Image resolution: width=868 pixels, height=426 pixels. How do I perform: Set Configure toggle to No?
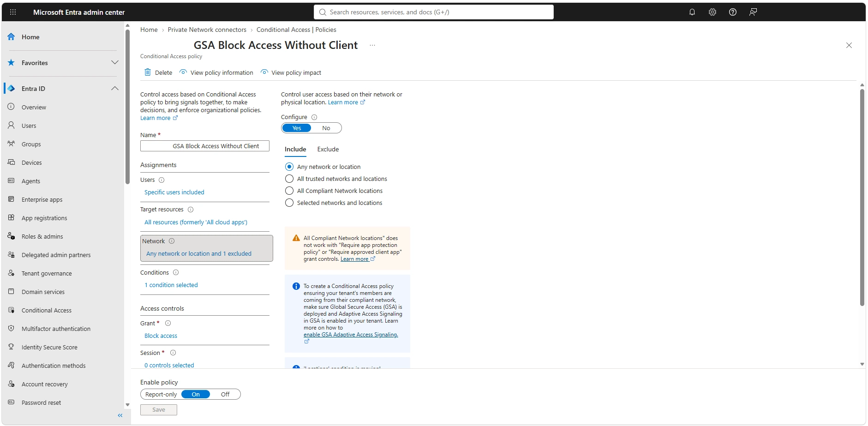pyautogui.click(x=326, y=128)
